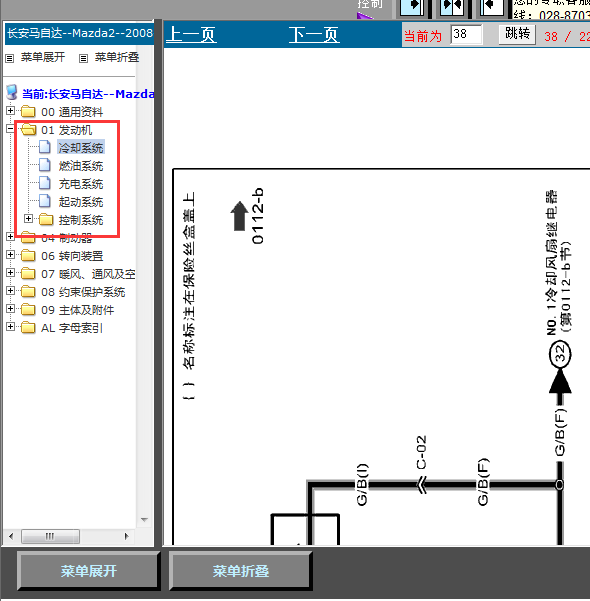Go to next page via 下一页
590x601 pixels.
[314, 34]
